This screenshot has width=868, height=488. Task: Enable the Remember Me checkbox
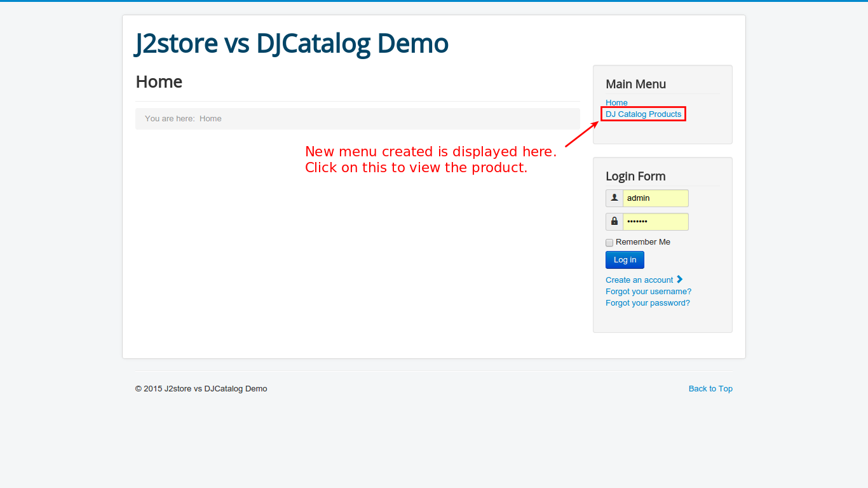click(609, 243)
